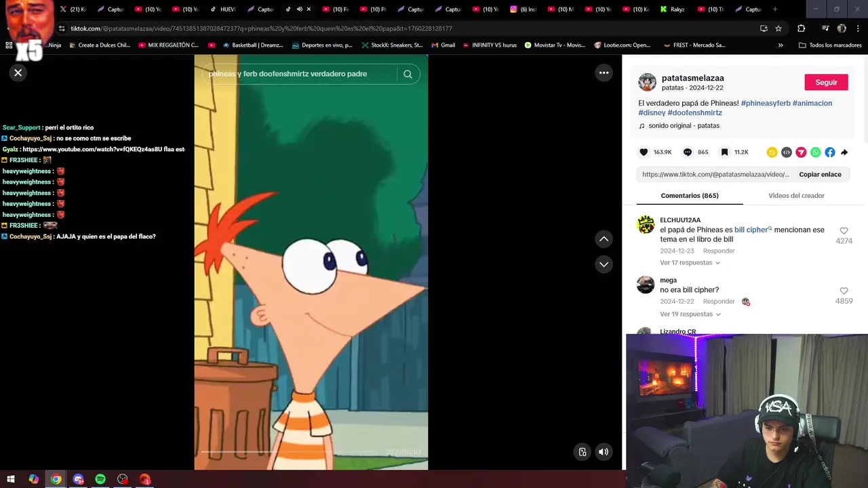Open comments via speech bubble icon

click(x=687, y=152)
